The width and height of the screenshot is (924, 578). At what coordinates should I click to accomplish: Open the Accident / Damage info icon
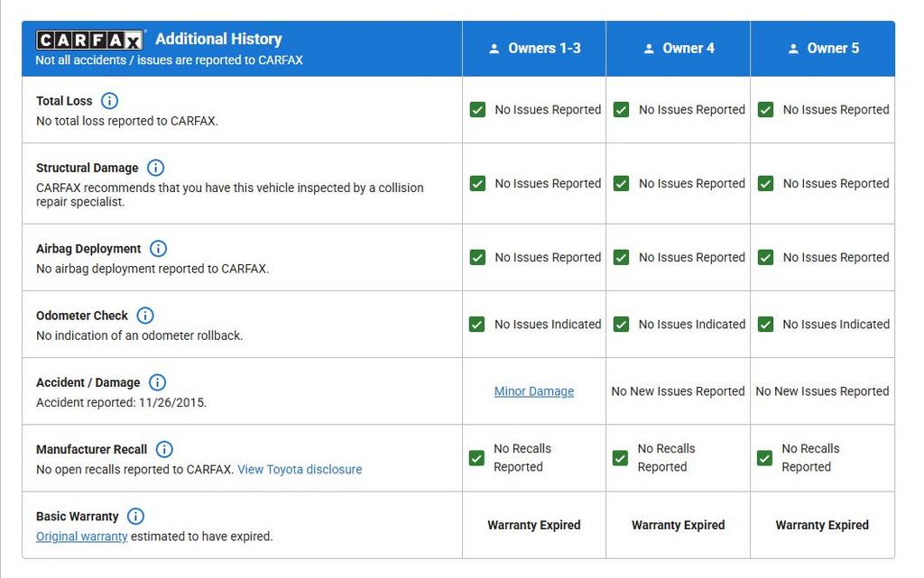157,382
